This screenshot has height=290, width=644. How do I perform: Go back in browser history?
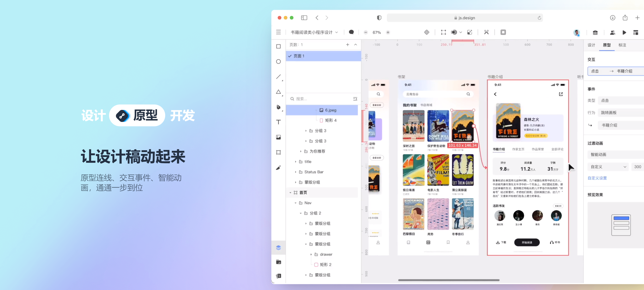coord(317,18)
